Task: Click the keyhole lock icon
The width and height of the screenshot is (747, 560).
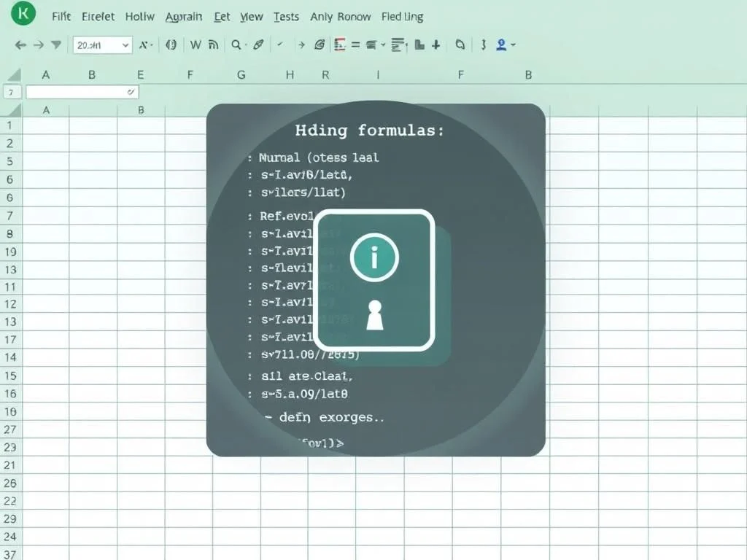Action: 374,315
